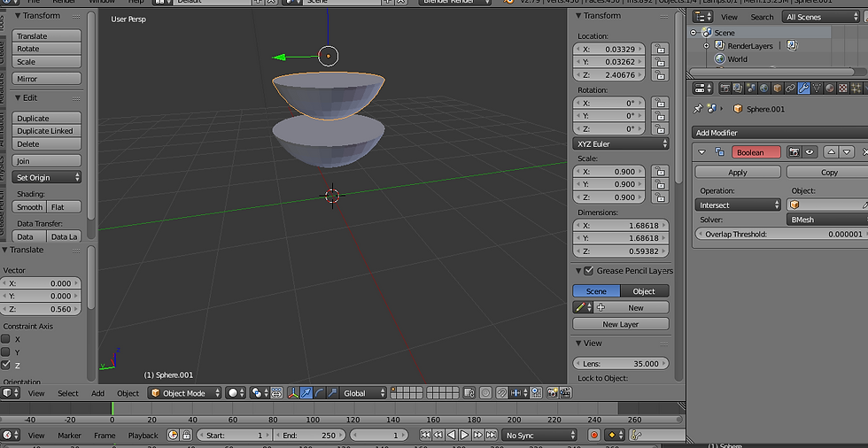
Task: Toggle the Grease Pencil Layers checkbox
Action: pyautogui.click(x=589, y=270)
